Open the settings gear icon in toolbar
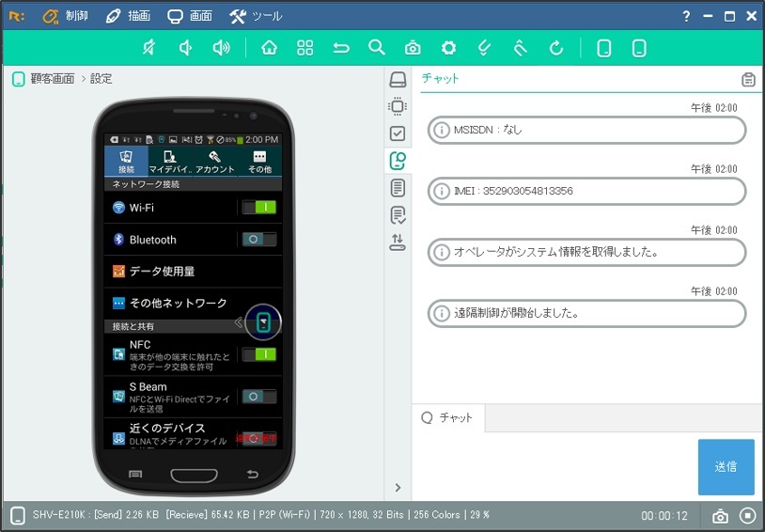 click(x=448, y=48)
